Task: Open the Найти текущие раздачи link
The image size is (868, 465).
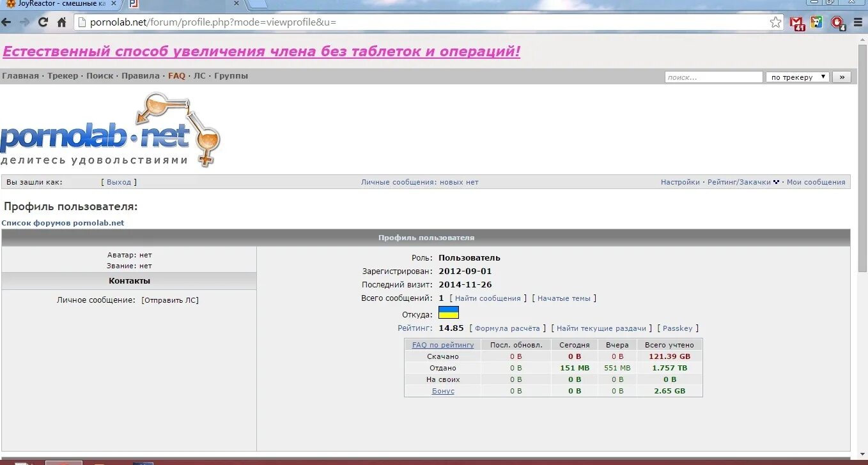Action: tap(601, 328)
